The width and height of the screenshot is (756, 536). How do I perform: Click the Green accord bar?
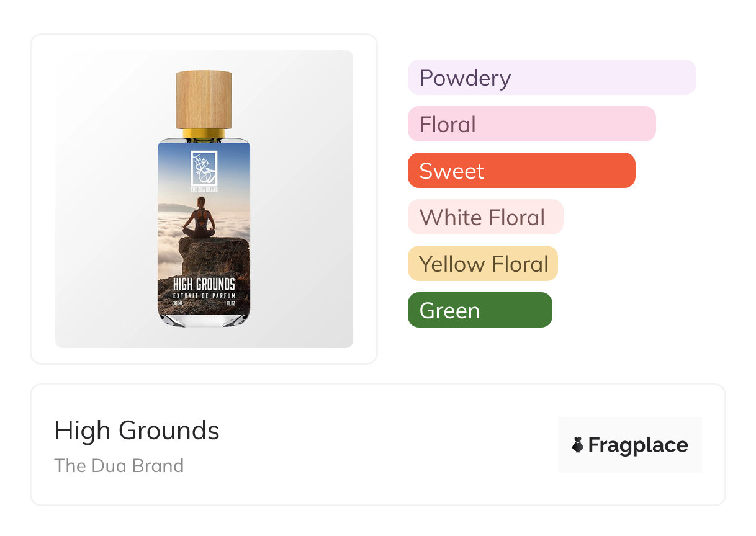click(x=479, y=310)
